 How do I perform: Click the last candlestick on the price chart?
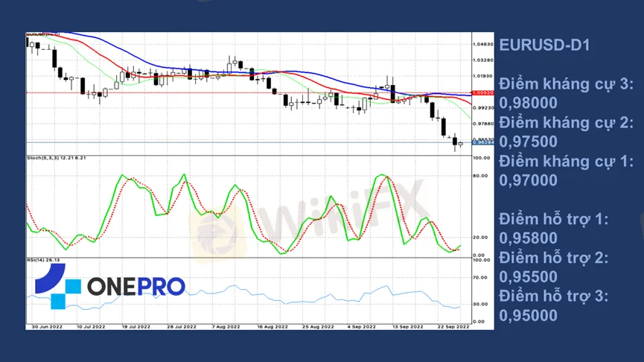461,144
